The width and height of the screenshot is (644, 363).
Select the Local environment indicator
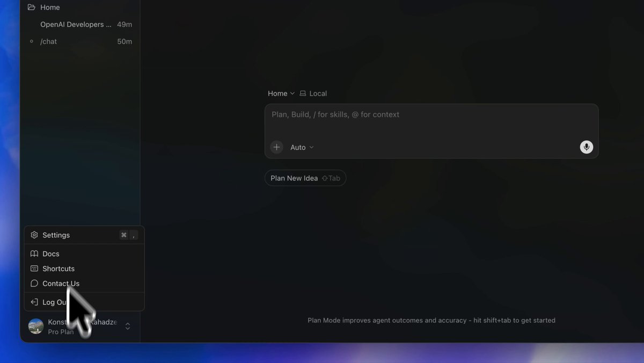[313, 93]
